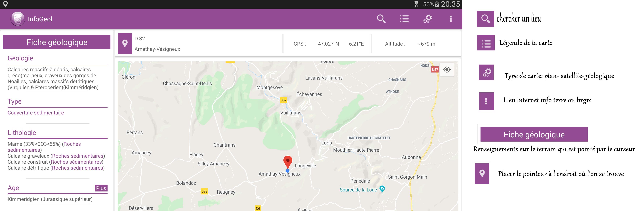This screenshot has width=644, height=211.
Task: Open the map legend list icon
Action: pos(404,19)
